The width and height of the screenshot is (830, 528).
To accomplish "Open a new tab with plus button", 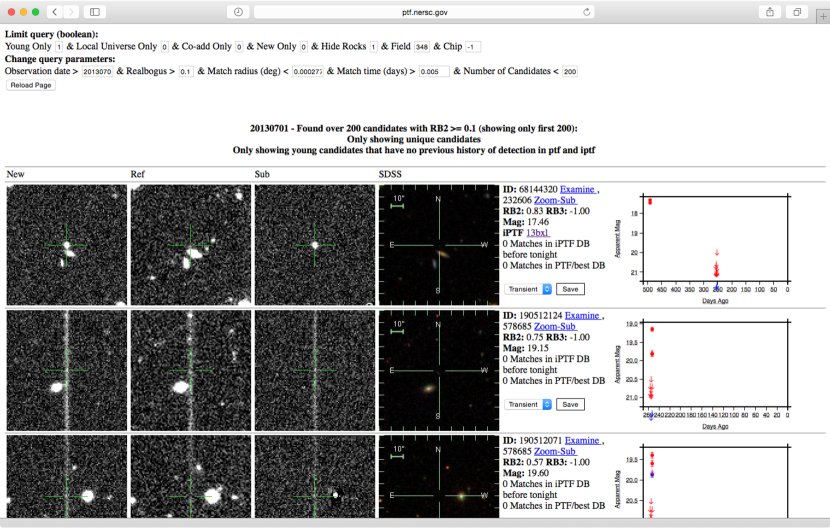I will pyautogui.click(x=823, y=16).
